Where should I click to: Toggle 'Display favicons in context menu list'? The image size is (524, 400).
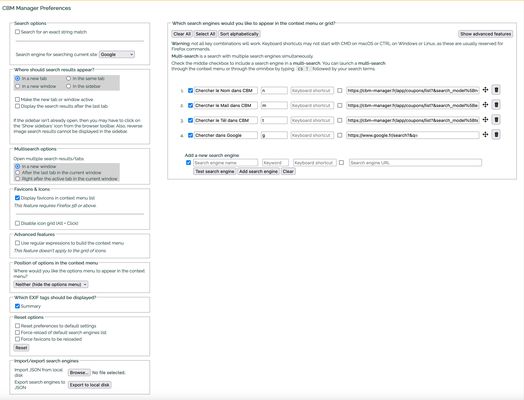(17, 198)
